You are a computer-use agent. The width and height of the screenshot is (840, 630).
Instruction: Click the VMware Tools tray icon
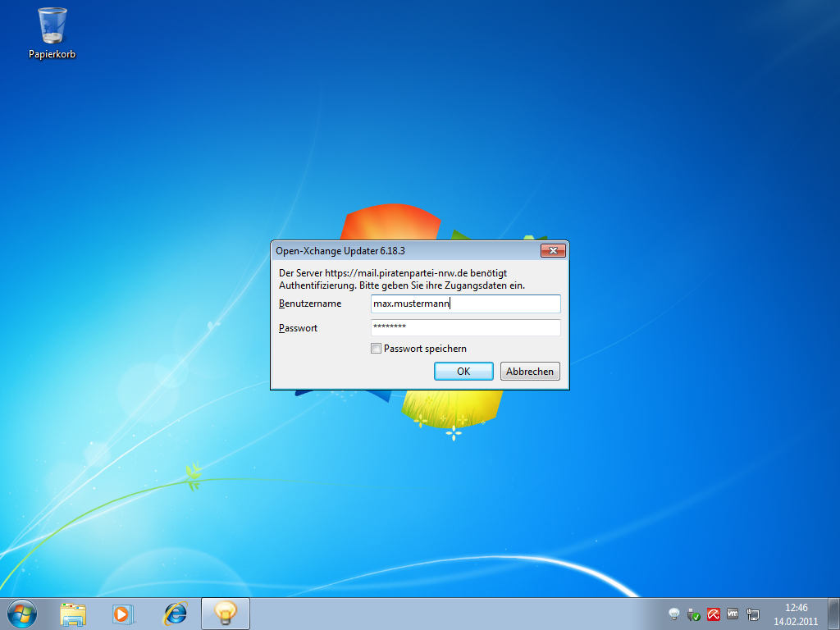pos(733,614)
